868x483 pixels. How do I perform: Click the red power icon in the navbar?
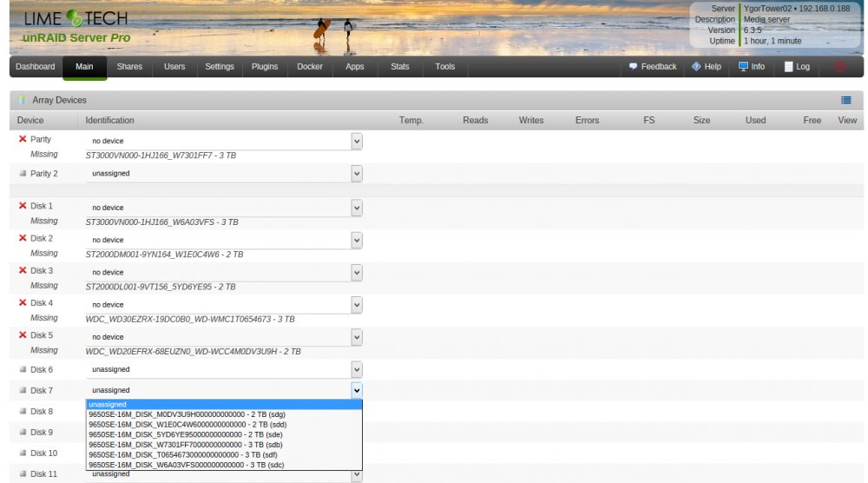(x=839, y=67)
